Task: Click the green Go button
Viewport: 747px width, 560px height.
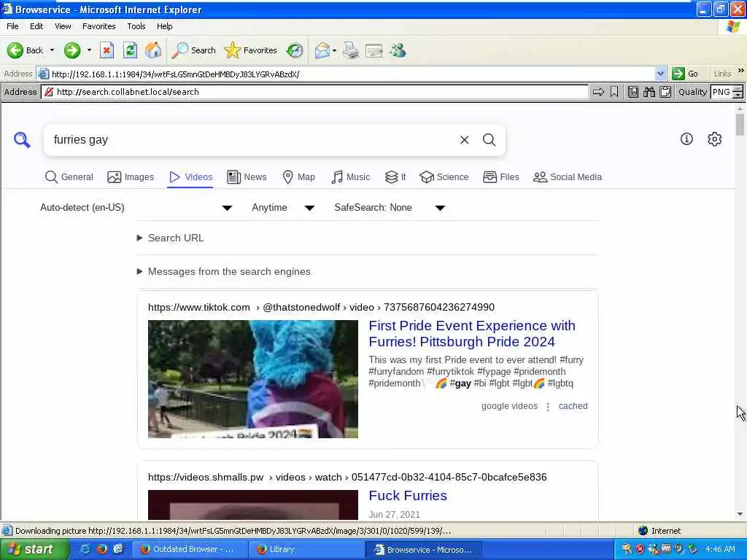Action: (685, 74)
